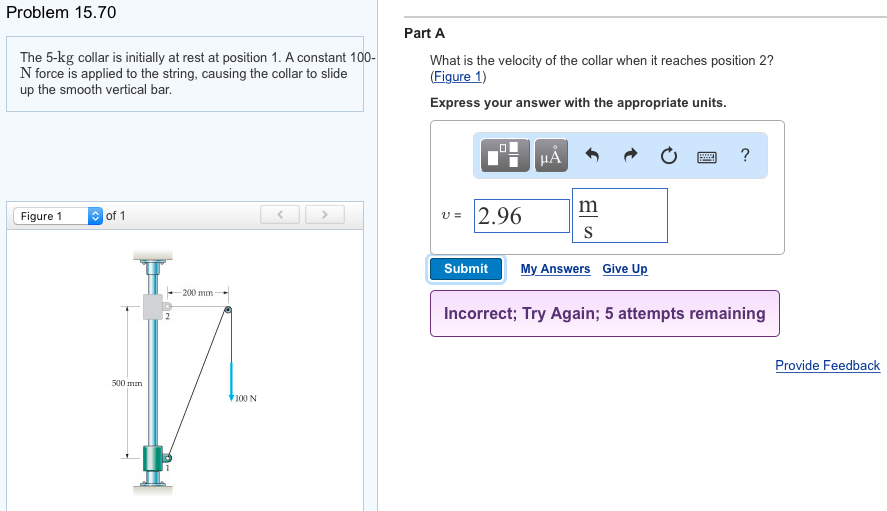Go to the previous figure arrow

coord(281,215)
